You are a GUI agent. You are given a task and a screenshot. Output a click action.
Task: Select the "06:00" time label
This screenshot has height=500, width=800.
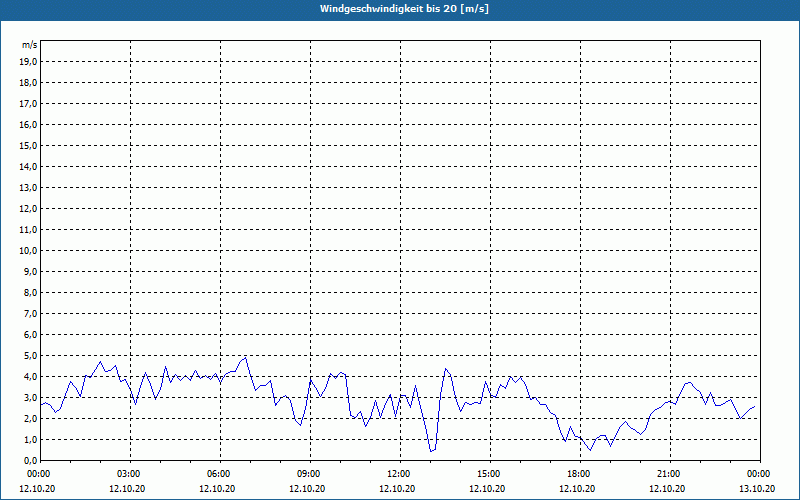pos(220,474)
